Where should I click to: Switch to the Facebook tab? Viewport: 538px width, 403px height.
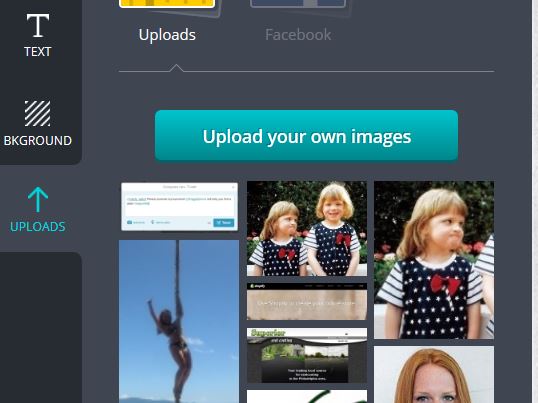pyautogui.click(x=298, y=35)
